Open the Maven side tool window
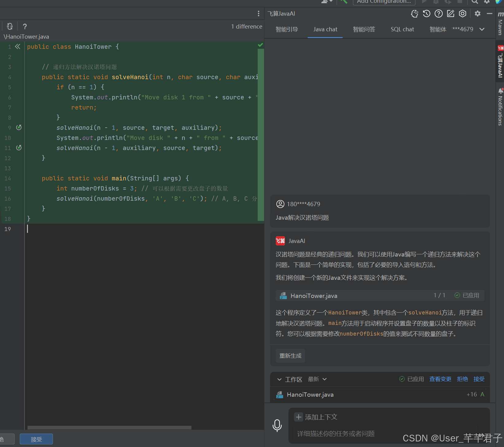The height and width of the screenshot is (447, 504). [500, 24]
